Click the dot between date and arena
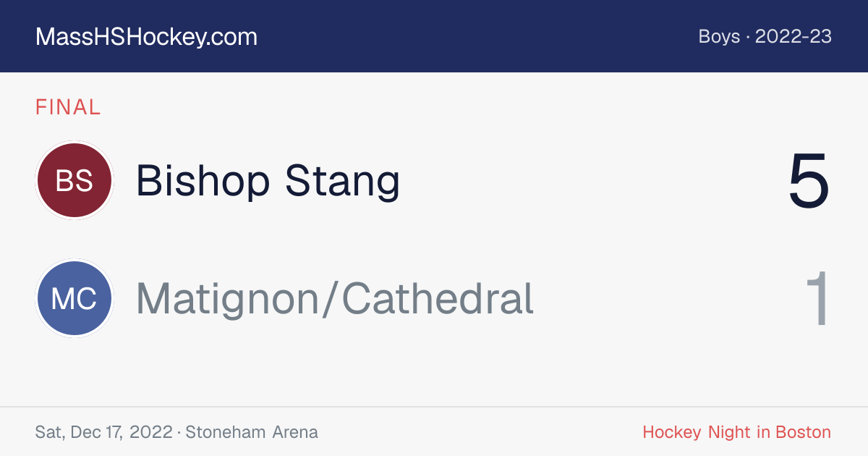Image resolution: width=868 pixels, height=456 pixels. click(x=179, y=433)
